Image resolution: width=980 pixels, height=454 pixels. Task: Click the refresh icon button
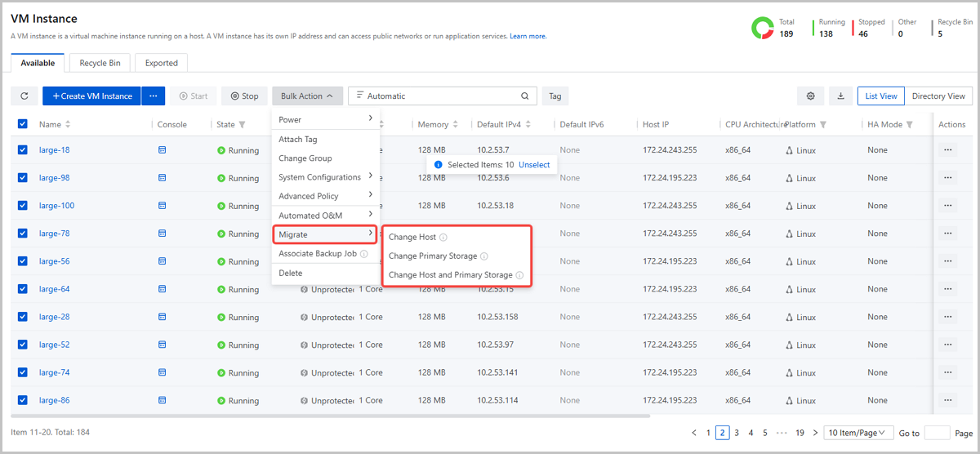pyautogui.click(x=24, y=96)
